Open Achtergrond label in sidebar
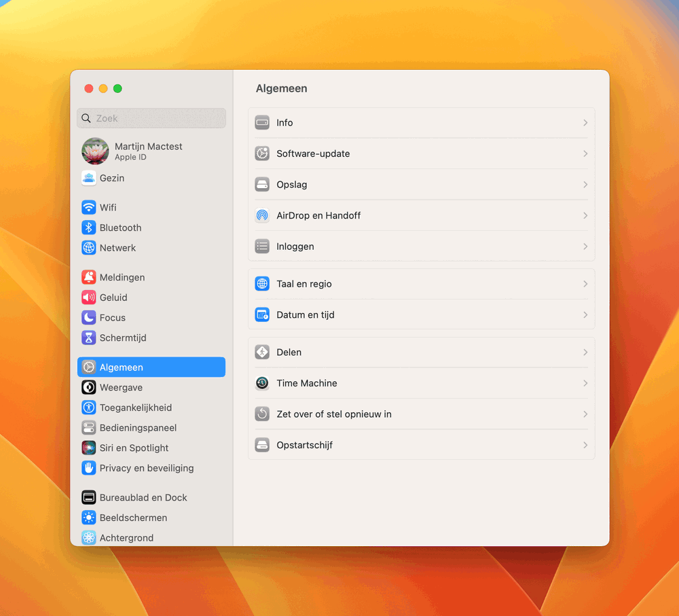 click(x=126, y=538)
